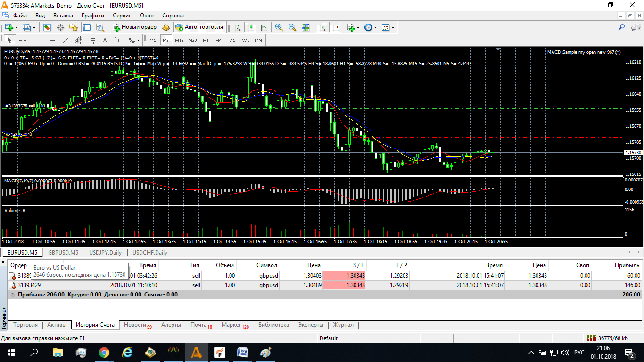Select the crosshair tool

point(23,40)
